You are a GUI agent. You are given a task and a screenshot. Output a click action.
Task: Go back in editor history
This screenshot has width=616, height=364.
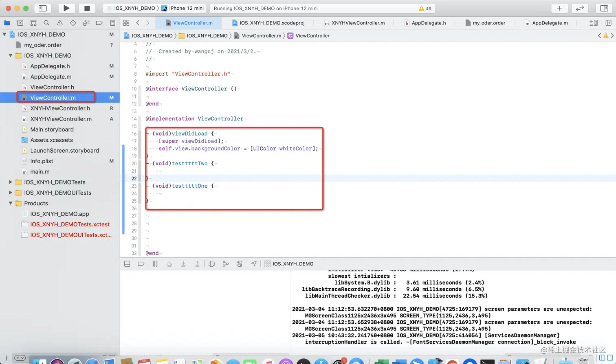coord(138,23)
